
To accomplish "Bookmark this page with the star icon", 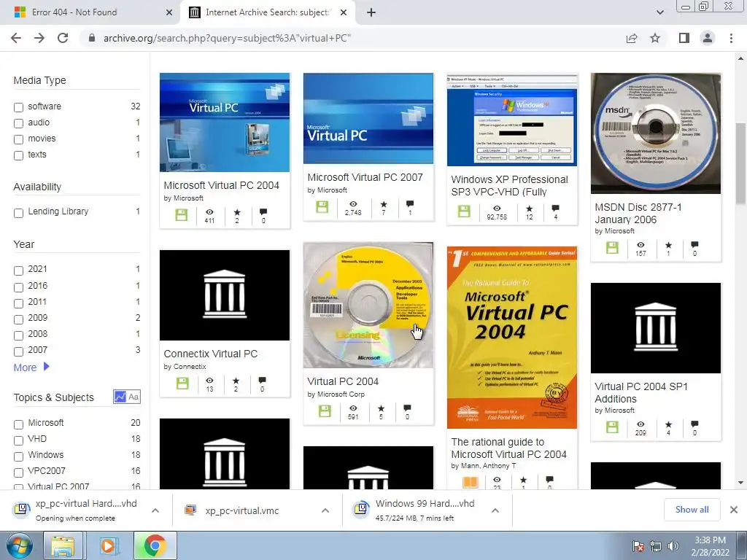I will pos(655,38).
